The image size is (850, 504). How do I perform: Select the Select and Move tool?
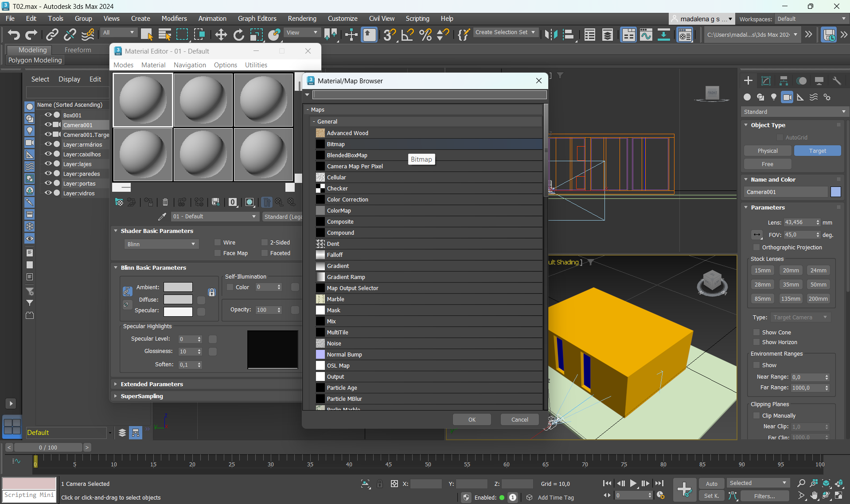[221, 35]
